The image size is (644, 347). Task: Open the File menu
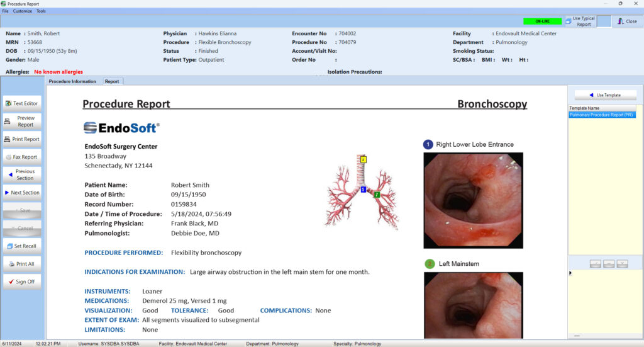tap(5, 11)
